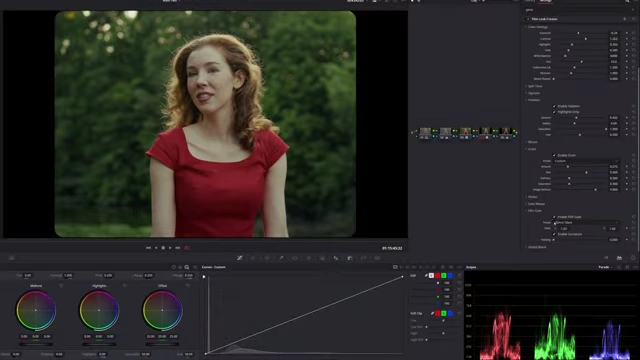Toggle Enable Halation checkbox

point(554,106)
